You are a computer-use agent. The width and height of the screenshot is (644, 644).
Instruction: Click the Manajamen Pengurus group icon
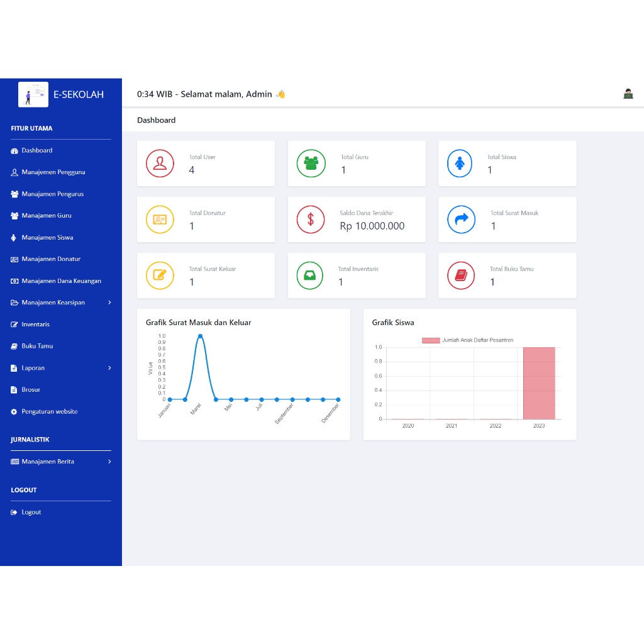coord(14,194)
